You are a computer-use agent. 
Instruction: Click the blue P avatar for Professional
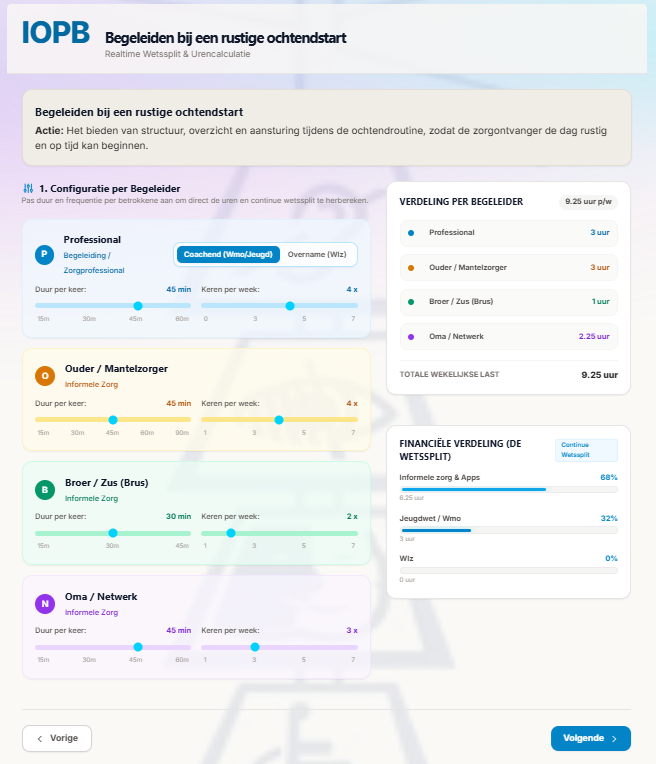[44, 255]
